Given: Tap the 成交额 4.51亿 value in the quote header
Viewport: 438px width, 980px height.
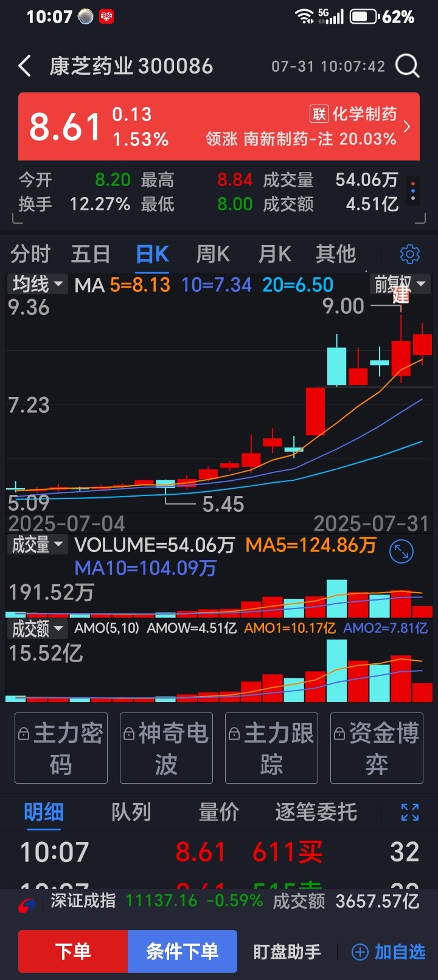Looking at the screenshot, I should click(x=372, y=204).
